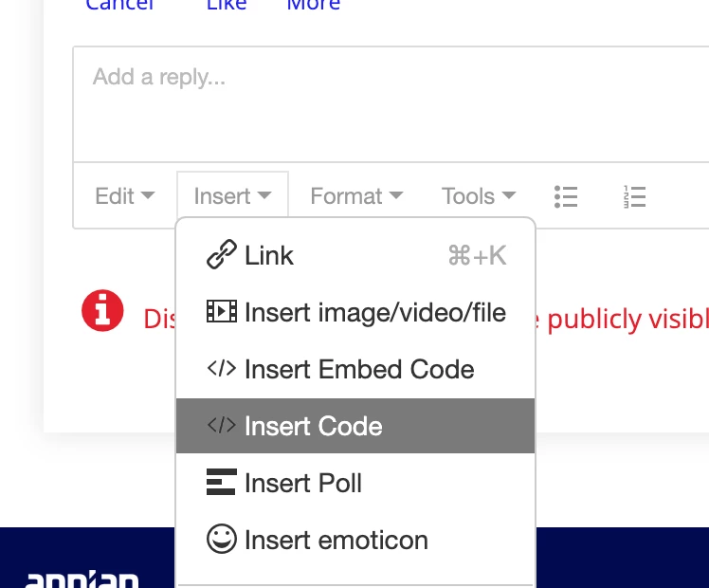Click the chain link icon in menu
The image size is (709, 588).
point(222,255)
